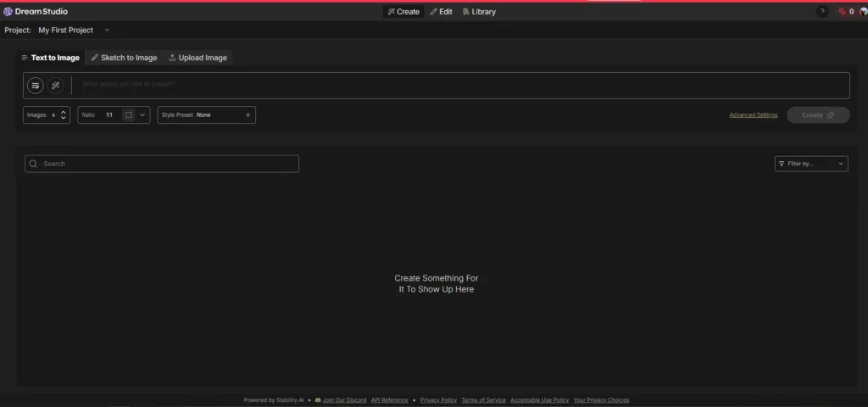Click the magnifier icon in Search

point(33,164)
